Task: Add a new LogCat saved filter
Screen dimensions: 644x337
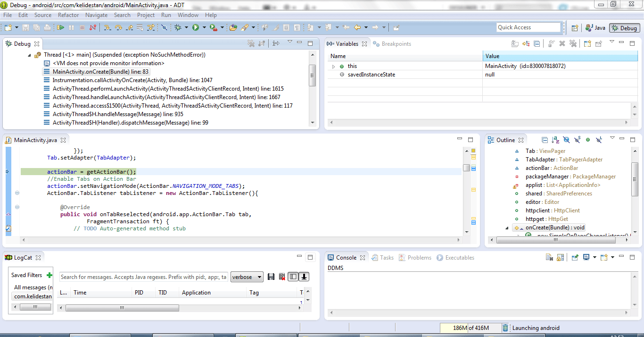Action: (50, 275)
